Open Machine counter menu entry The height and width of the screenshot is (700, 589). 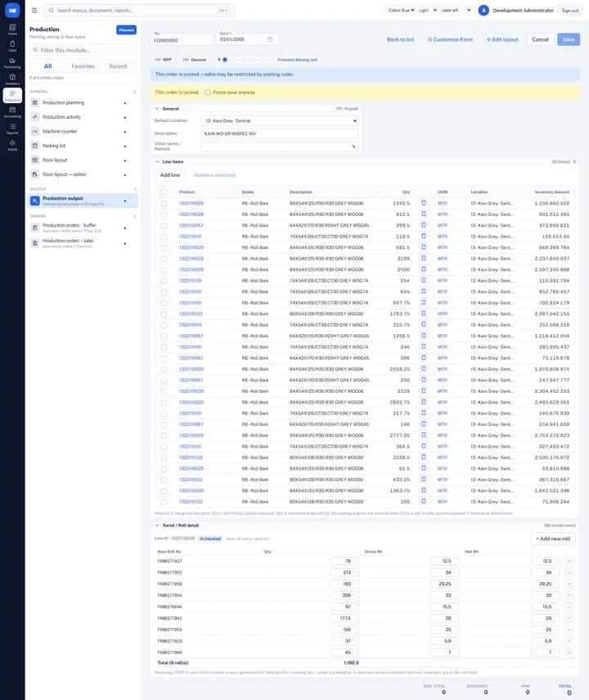click(x=83, y=131)
